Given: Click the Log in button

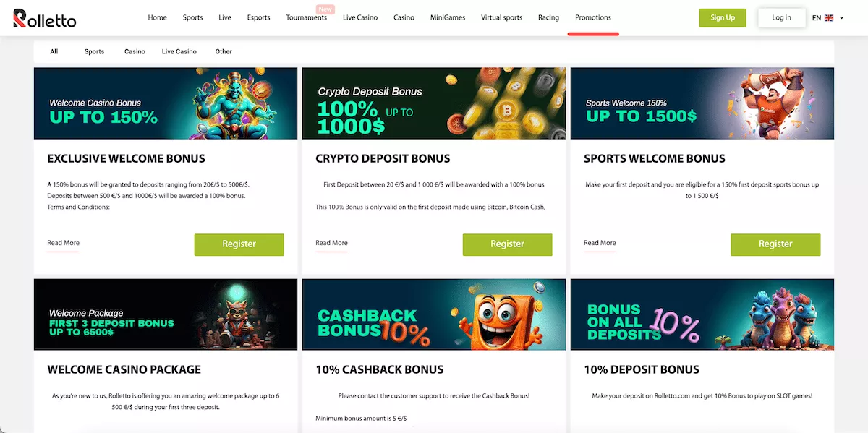Looking at the screenshot, I should [782, 18].
